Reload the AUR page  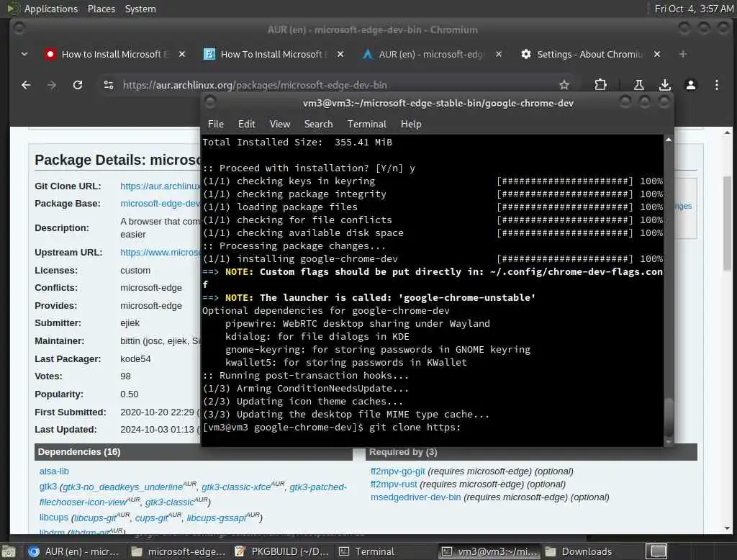[x=78, y=85]
